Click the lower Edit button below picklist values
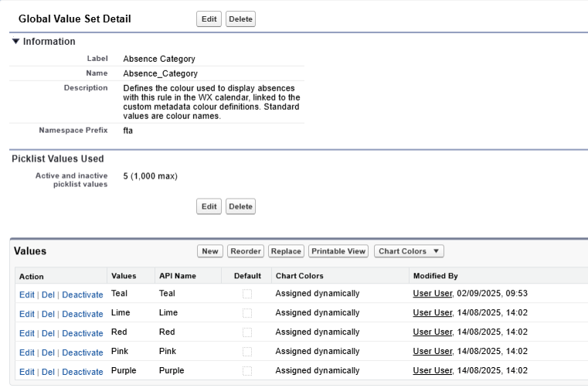588x388 pixels. [209, 206]
